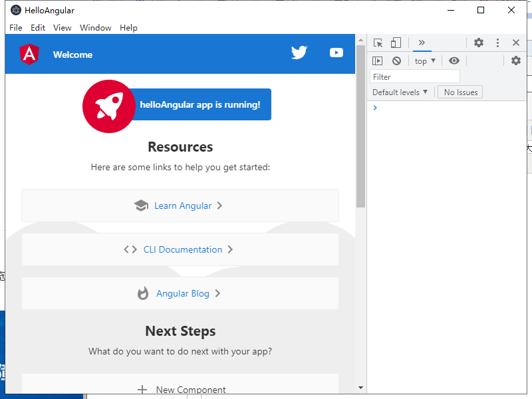Click the page scrollbar up arrow

pos(360,40)
